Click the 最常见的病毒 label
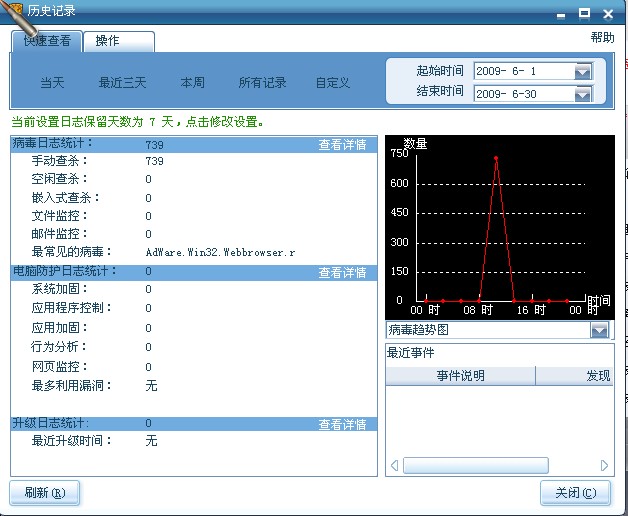The image size is (628, 516). (x=72, y=252)
